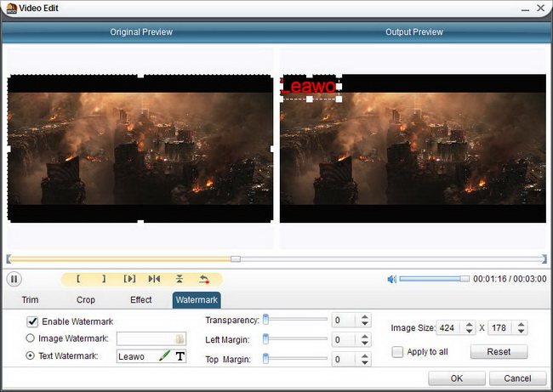Select the Leawo watermark in output preview
Screen dimensions: 553x392
click(309, 87)
